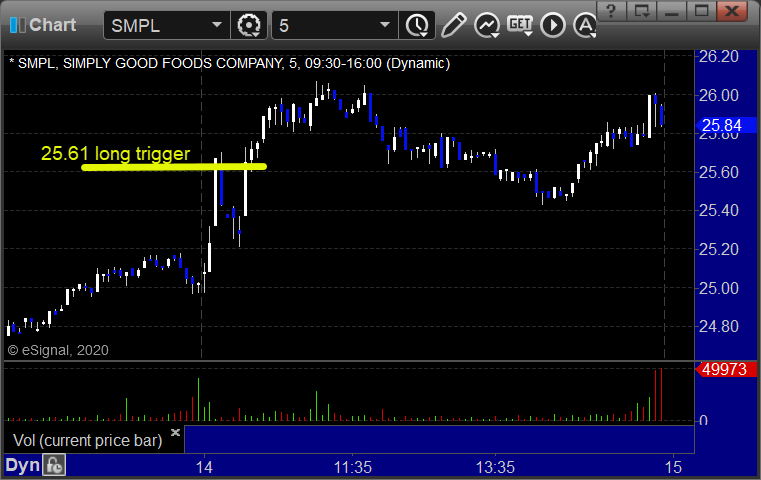This screenshot has height=480, width=761.
Task: Click the 11:35 time axis label
Action: tap(353, 467)
